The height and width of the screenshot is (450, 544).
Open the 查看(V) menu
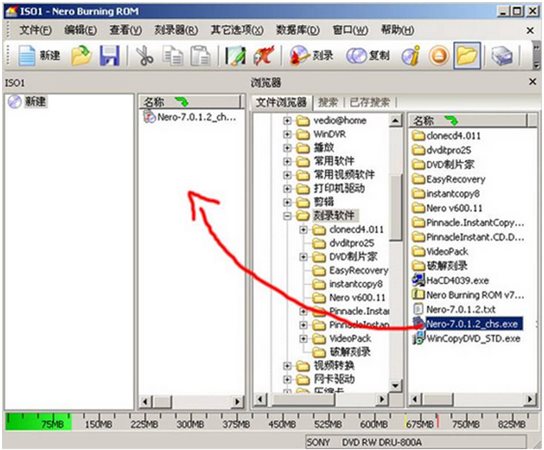tap(126, 30)
